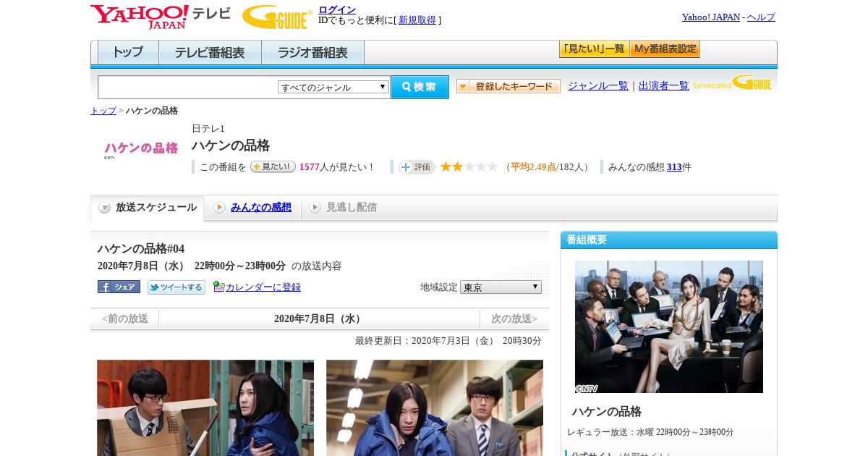868x456 pixels.
Task: Go to 次の放送> next broadcast
Action: [514, 318]
